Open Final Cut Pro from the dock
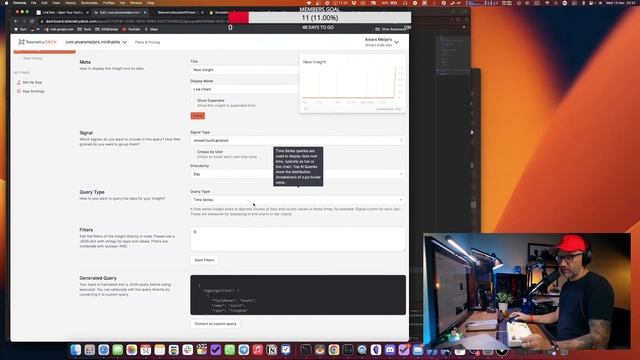The width and height of the screenshot is (640, 360). (x=202, y=350)
